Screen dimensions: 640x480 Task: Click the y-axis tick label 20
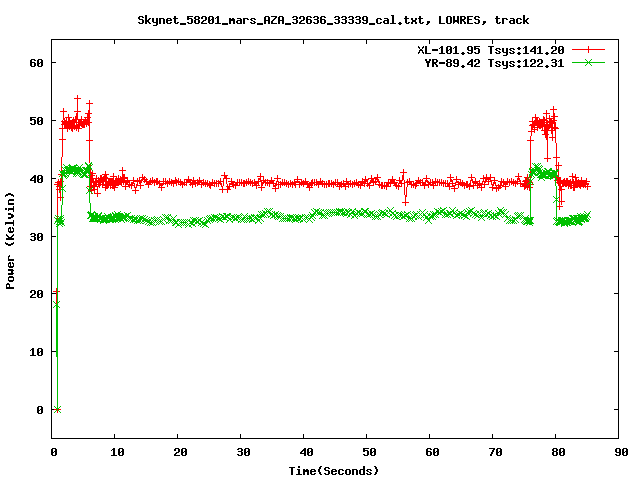(x=36, y=294)
